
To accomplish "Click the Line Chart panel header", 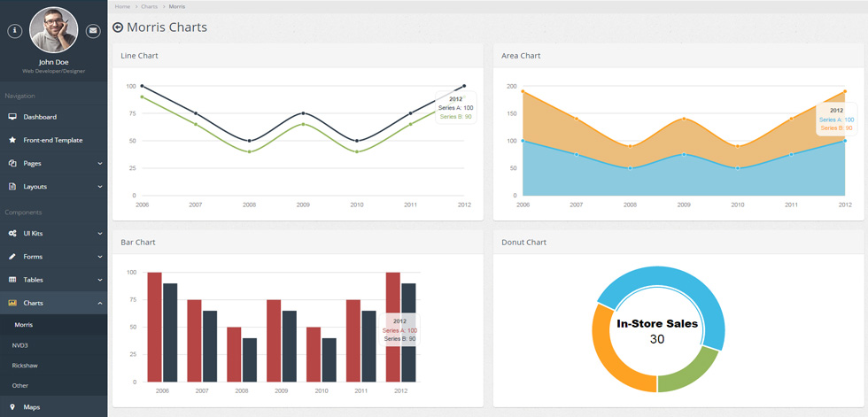I will click(x=298, y=55).
